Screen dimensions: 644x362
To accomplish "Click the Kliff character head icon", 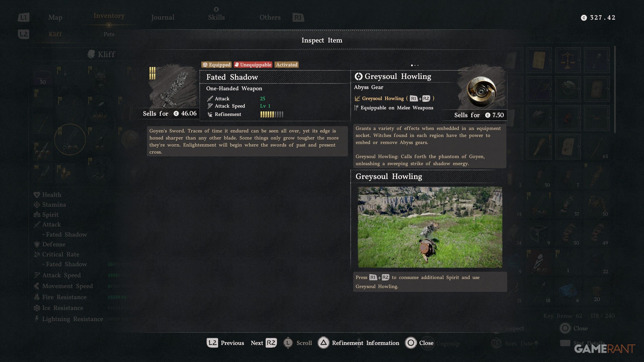I will click(91, 54).
